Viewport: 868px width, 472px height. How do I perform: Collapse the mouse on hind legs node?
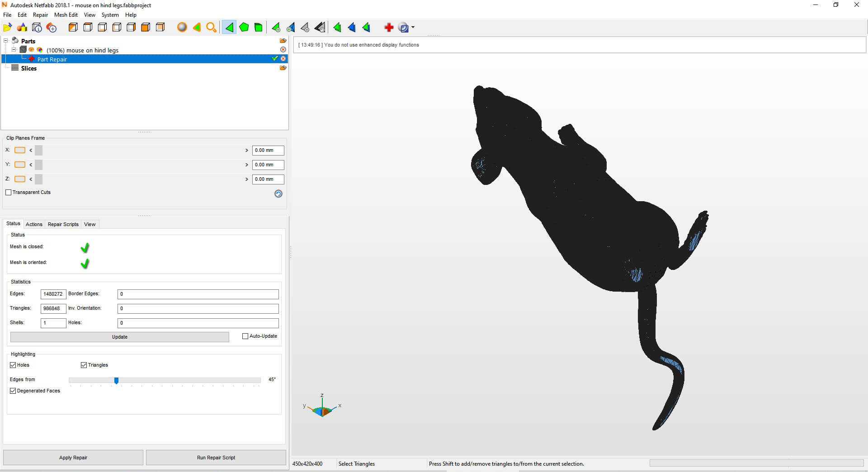(14, 50)
